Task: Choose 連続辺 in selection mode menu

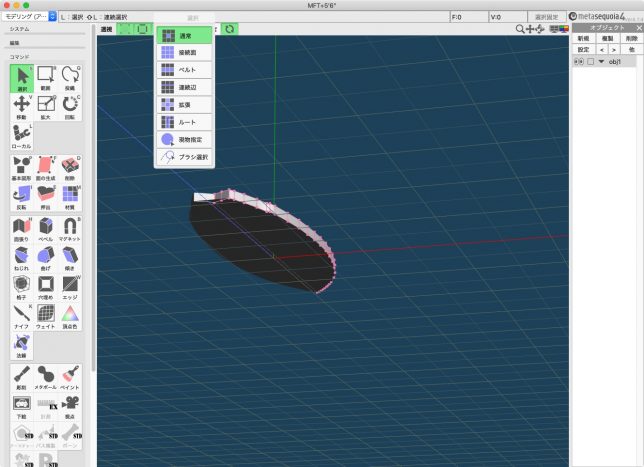Action: pyautogui.click(x=184, y=87)
